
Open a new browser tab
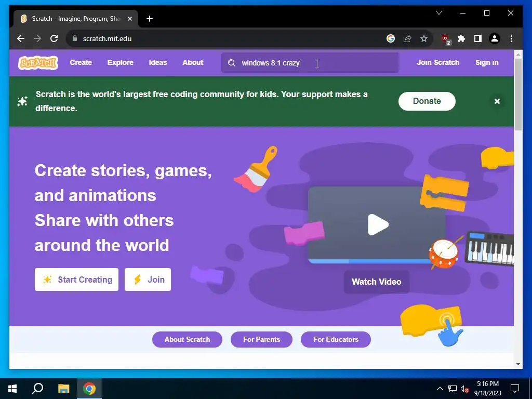point(150,19)
